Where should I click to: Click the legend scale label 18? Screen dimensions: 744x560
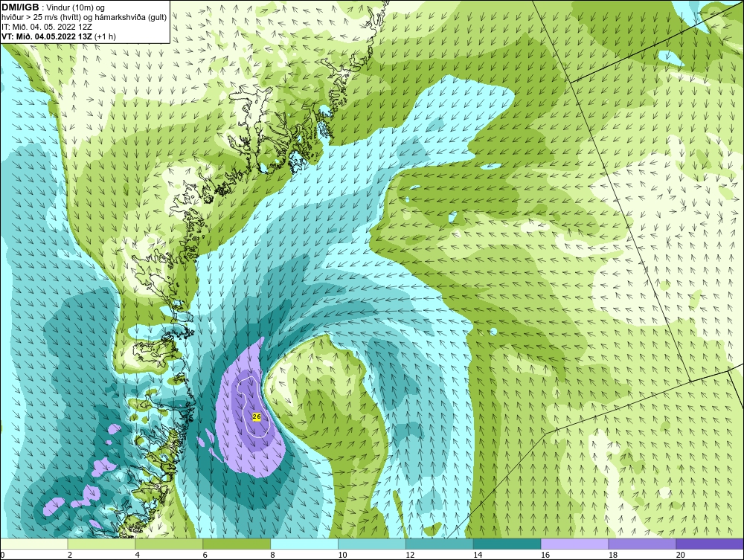tap(613, 555)
